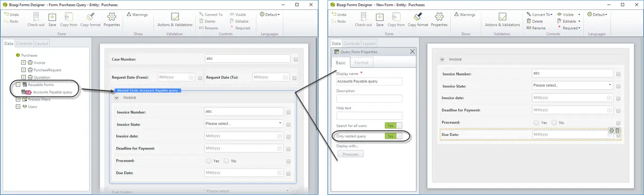The width and height of the screenshot is (644, 195).
Task: Open Actions & Validations in Purchases Query window
Action: pos(175,20)
